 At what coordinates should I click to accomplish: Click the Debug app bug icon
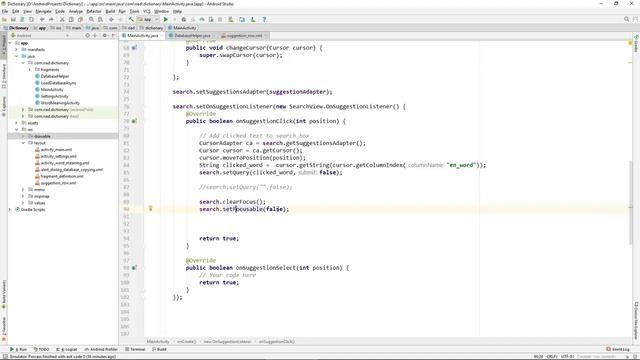(184, 19)
